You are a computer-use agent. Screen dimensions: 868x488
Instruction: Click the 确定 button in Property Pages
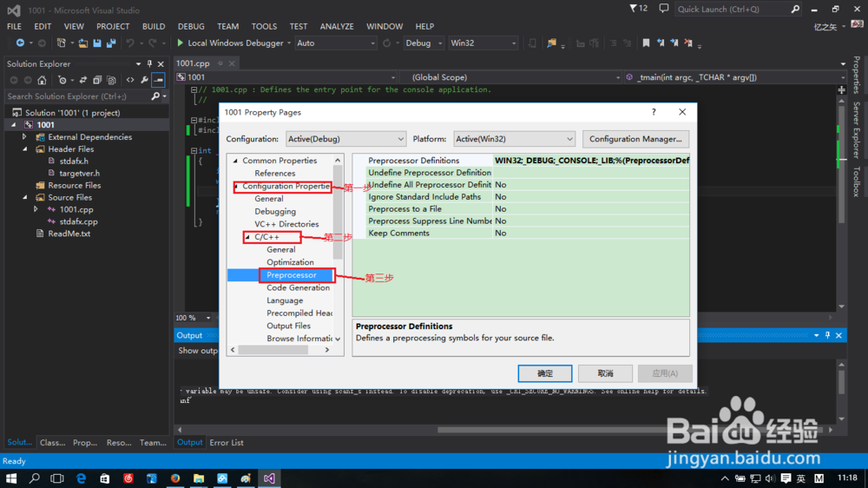[x=545, y=373]
